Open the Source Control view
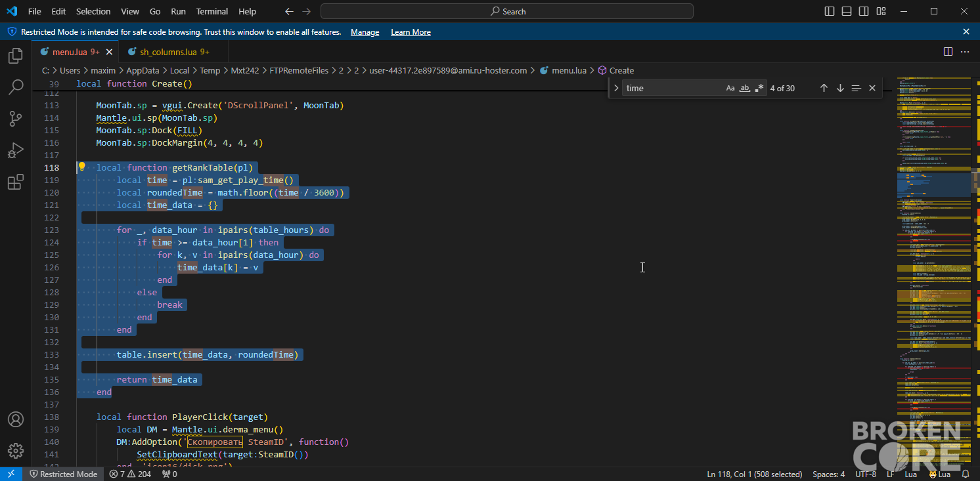Image resolution: width=980 pixels, height=481 pixels. pyautogui.click(x=16, y=119)
